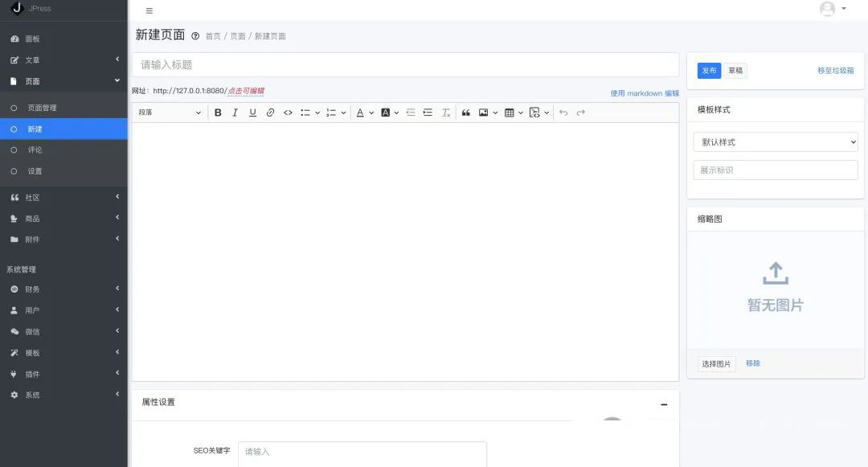Apply italic formatting in the editor
The width and height of the screenshot is (868, 467).
point(235,113)
